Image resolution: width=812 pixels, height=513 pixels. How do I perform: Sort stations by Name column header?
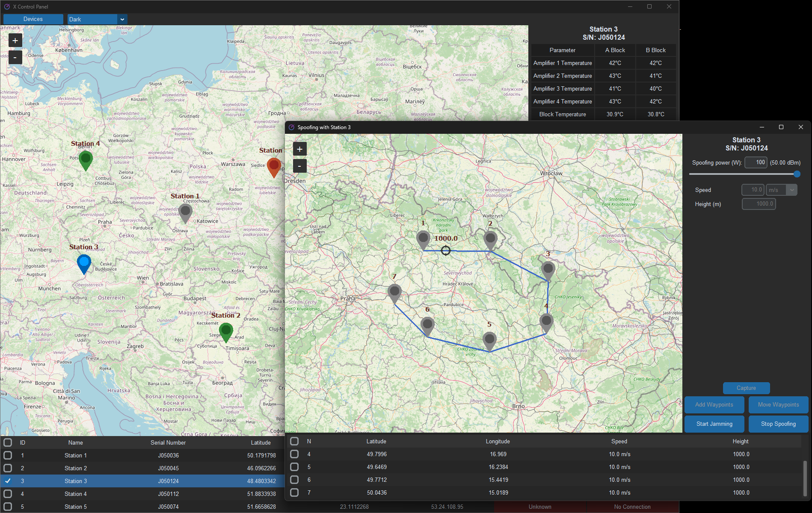(75, 442)
